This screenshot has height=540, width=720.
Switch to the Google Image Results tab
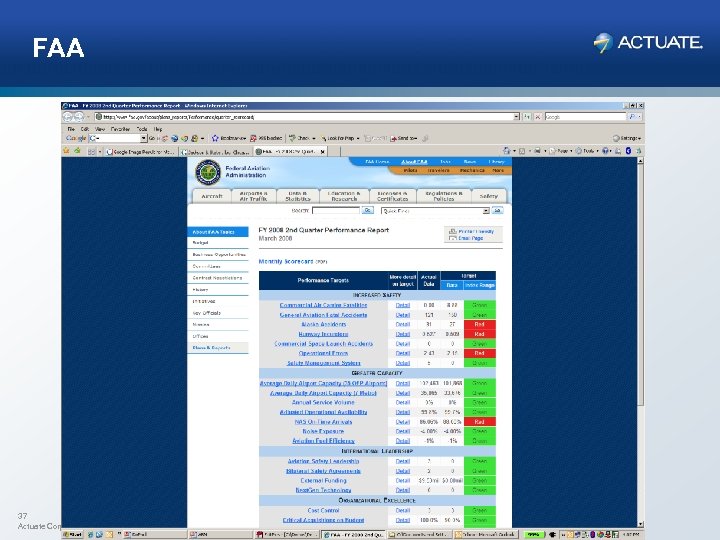point(141,152)
